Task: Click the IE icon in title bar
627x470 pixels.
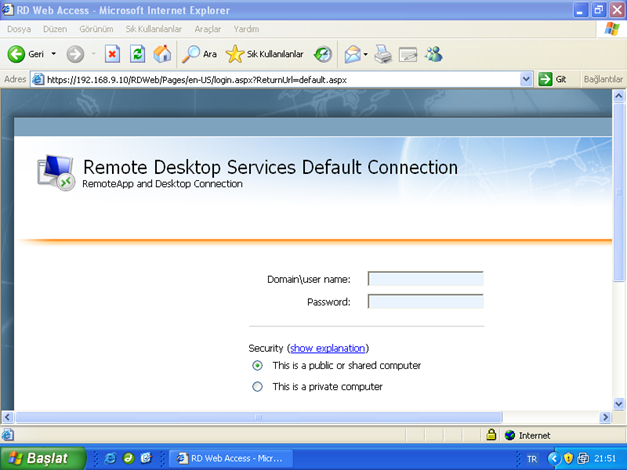Action: pos(8,10)
